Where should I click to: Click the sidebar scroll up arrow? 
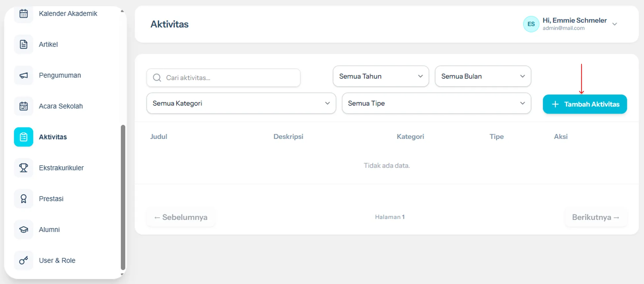pos(122,11)
